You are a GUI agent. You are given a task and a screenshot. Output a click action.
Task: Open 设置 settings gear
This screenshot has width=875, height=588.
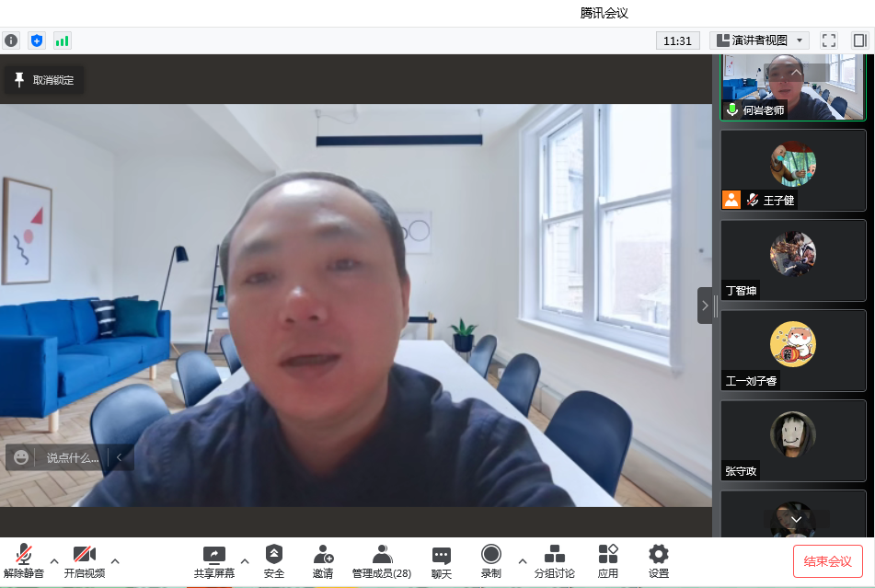659,561
